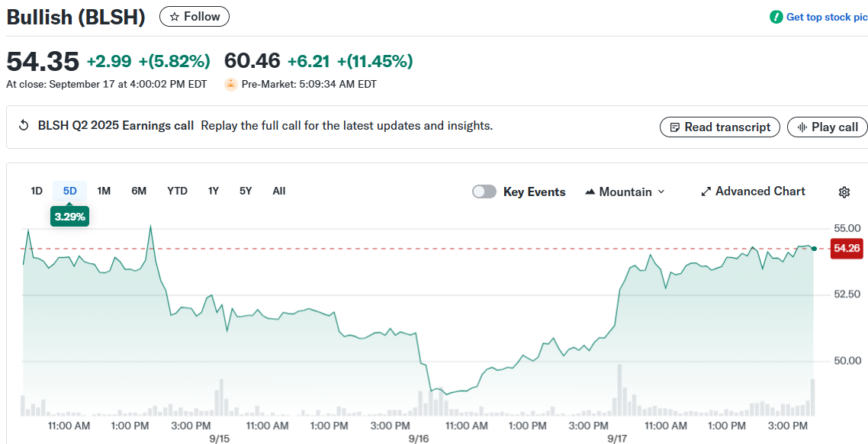868x444 pixels.
Task: Click the 3.29% performance badge
Action: (x=69, y=217)
